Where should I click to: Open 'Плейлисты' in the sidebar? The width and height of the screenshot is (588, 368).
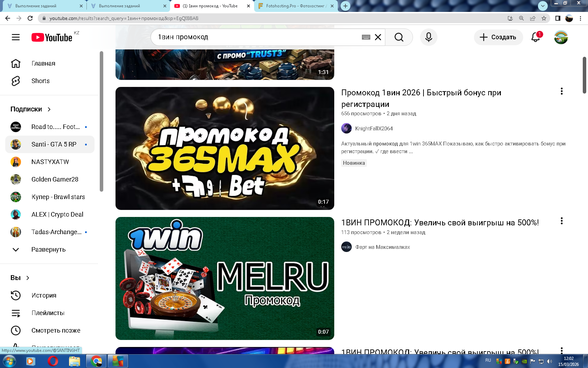coord(50,313)
